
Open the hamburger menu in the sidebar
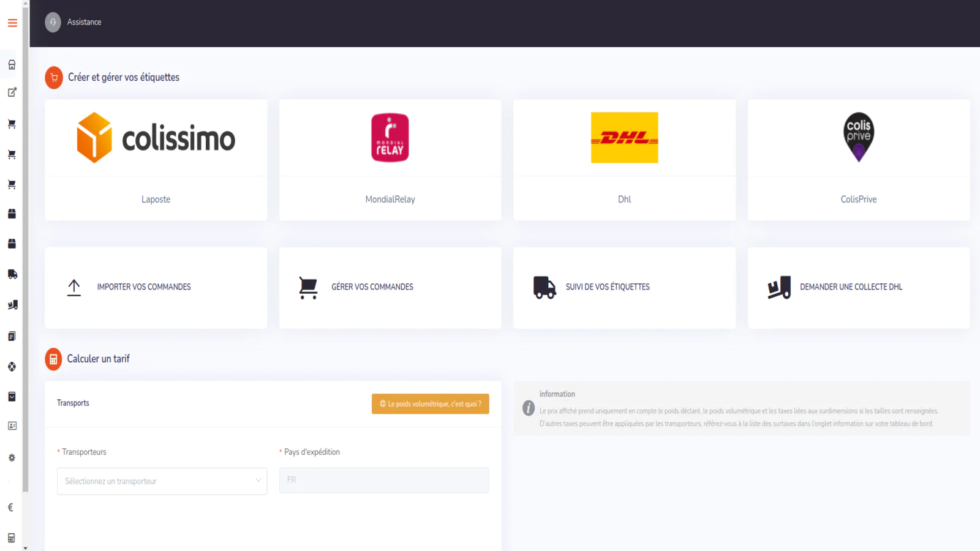coord(12,23)
